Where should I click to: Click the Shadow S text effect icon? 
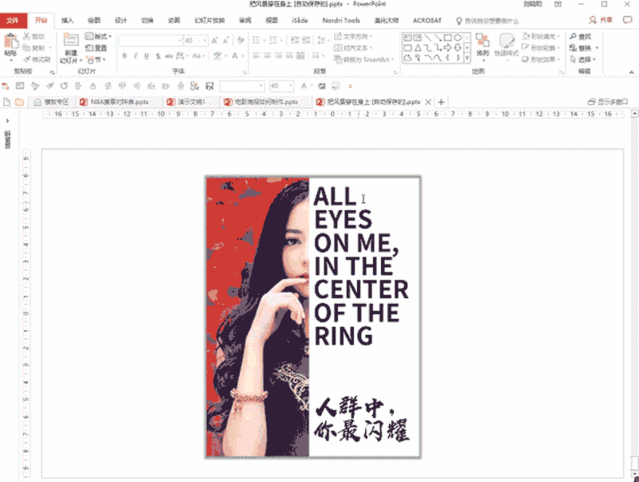(158, 56)
